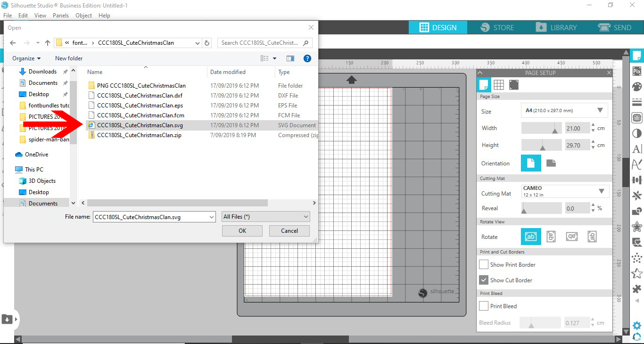Switch to the LIBRARY tab
Screen dimensions: 644x344
556,27
